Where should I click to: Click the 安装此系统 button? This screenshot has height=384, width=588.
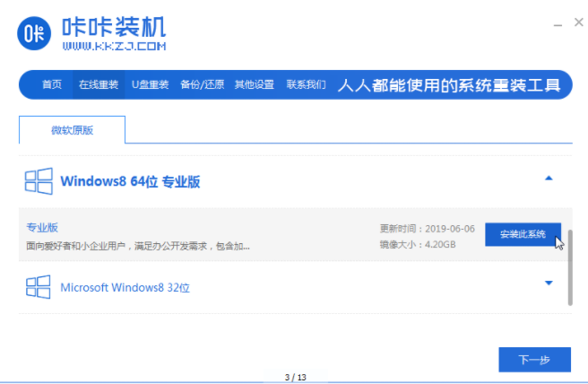click(523, 234)
